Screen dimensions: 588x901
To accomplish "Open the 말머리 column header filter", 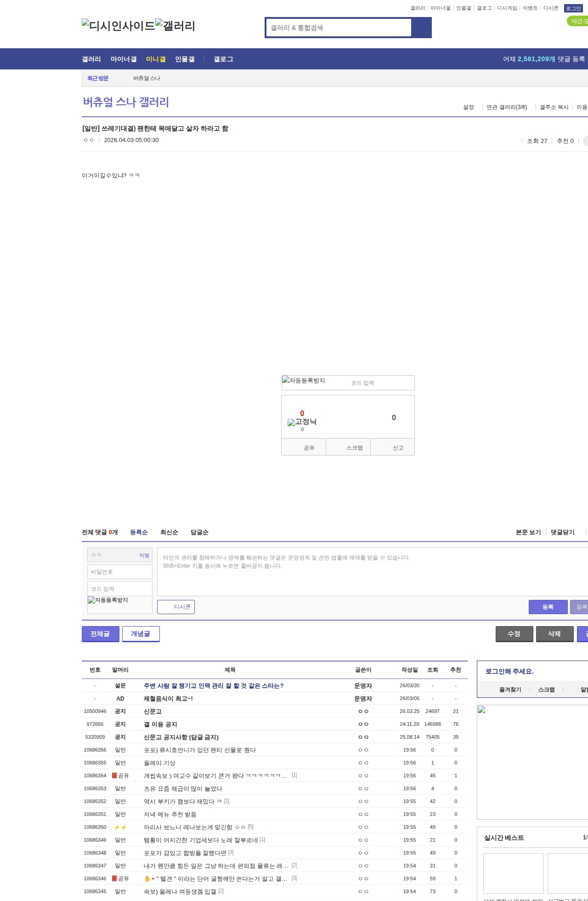I will (x=120, y=670).
